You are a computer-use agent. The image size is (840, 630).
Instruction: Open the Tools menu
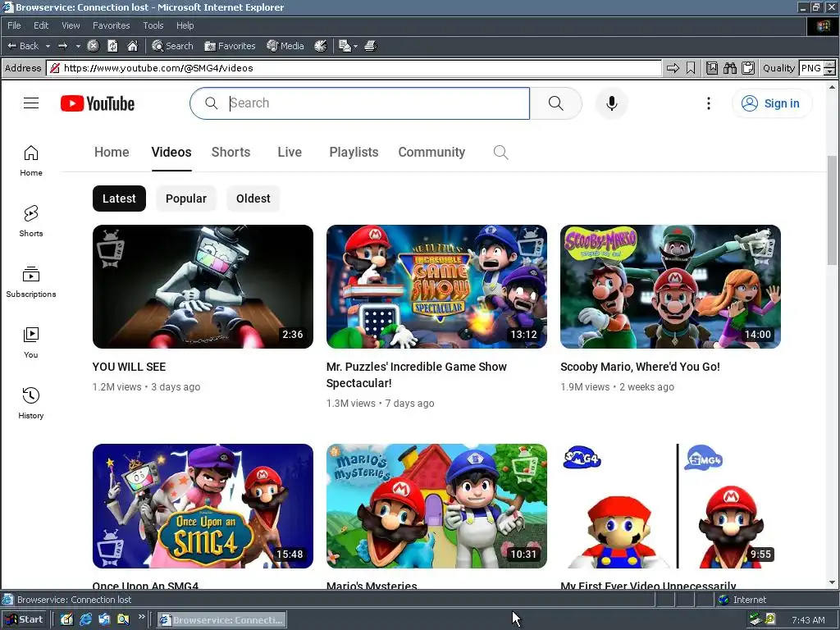click(153, 25)
